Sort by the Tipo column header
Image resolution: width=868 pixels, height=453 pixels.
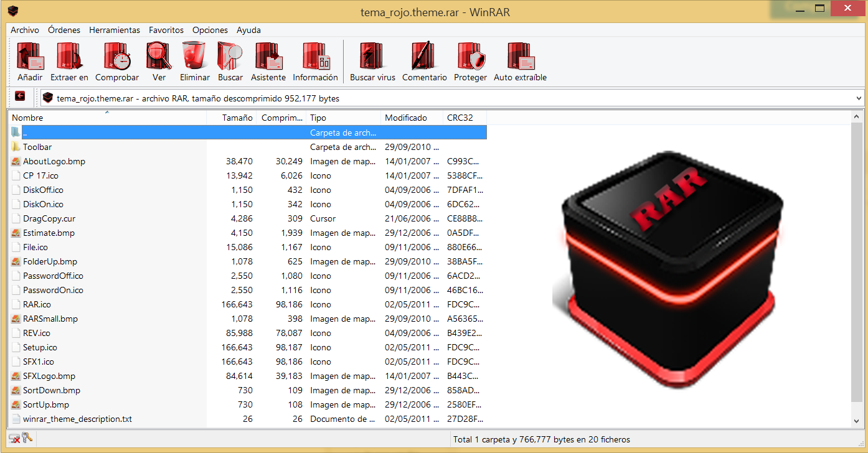344,118
